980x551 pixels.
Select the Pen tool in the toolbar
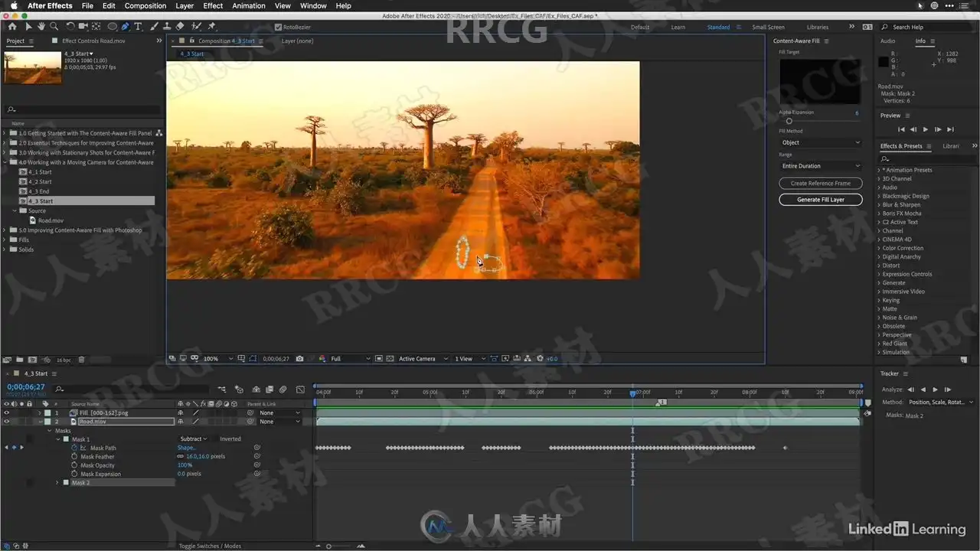(x=125, y=27)
